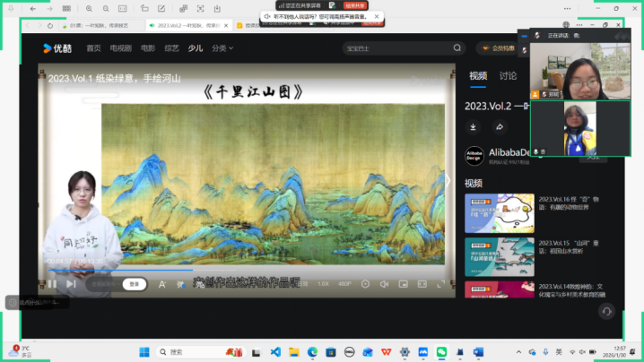The height and width of the screenshot is (362, 644).
Task: Skip to the next video episode
Action: click(x=71, y=284)
